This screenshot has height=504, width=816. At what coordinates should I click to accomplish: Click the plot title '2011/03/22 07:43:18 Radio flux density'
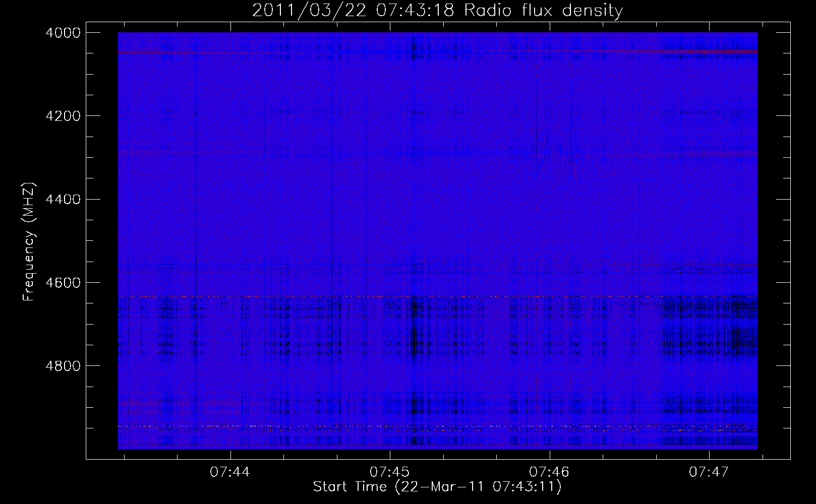tap(437, 11)
